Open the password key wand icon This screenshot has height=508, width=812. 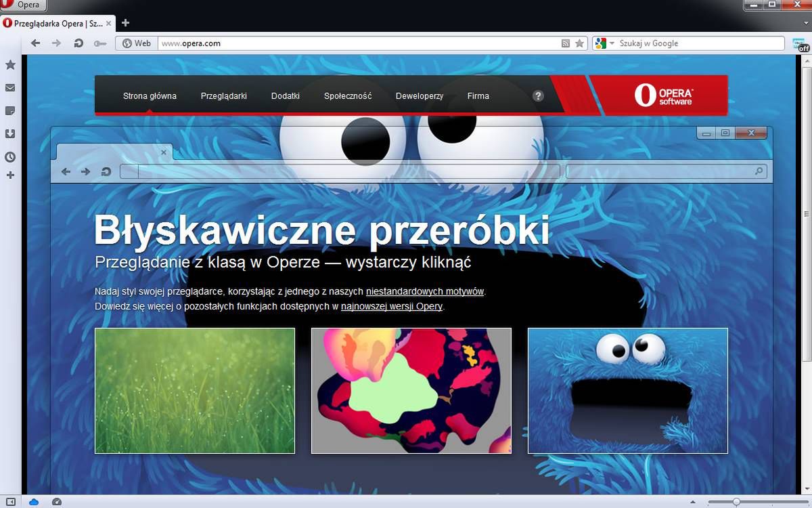[100, 43]
